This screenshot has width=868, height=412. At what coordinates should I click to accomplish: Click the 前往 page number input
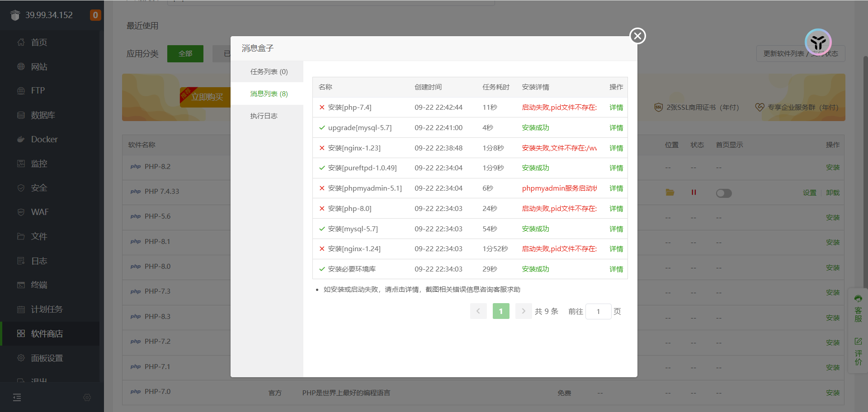coord(598,311)
